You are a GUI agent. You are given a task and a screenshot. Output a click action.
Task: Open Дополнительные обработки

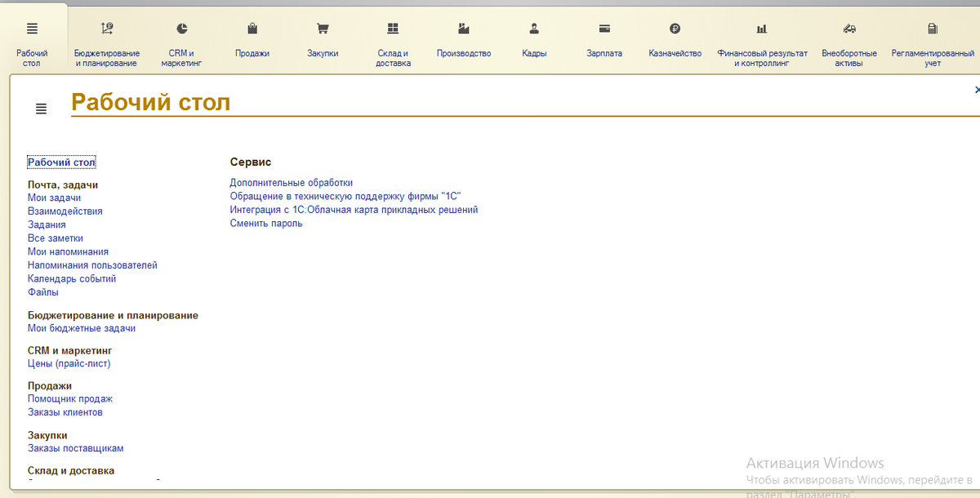(292, 183)
